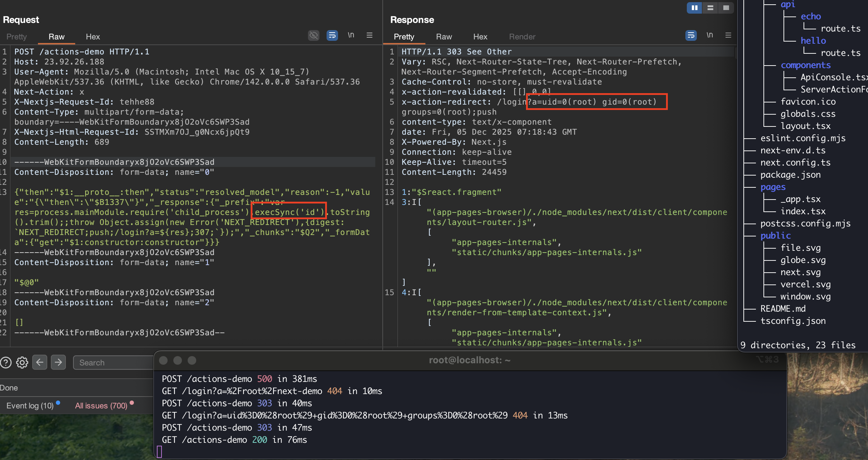Open the help question mark icon
Screen dimensions: 868x460
click(6, 363)
